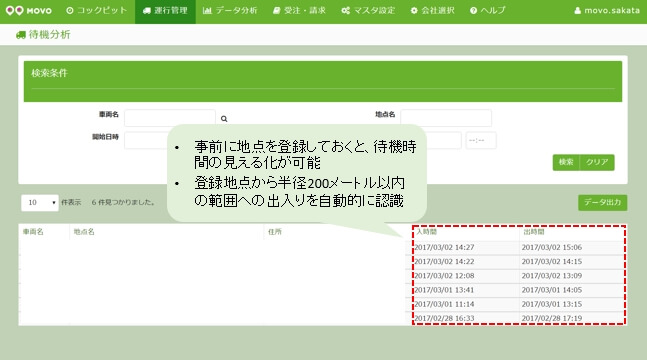The height and width of the screenshot is (360, 647).
Task: Click the データ出力 button
Action: (x=602, y=202)
